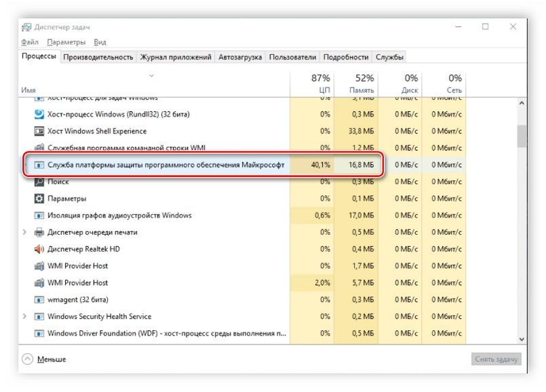Expand the Диспетчер очереди печати process group

pos(25,232)
